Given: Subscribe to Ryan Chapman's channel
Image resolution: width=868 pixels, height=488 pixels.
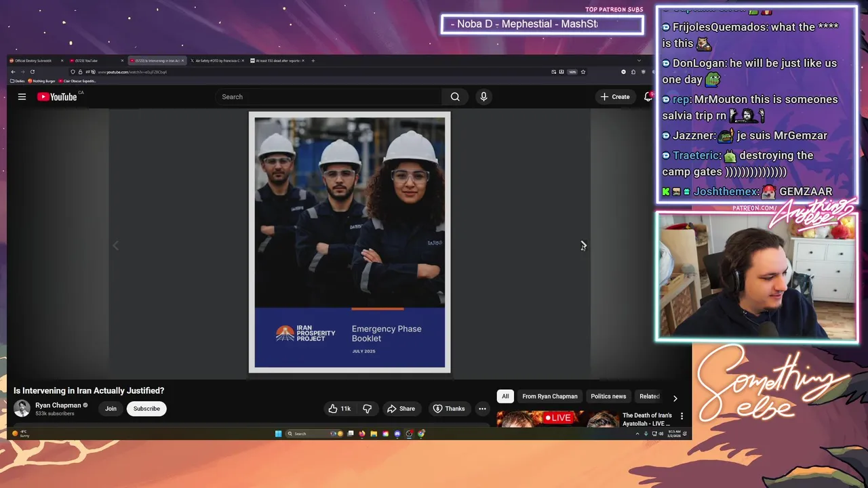Looking at the screenshot, I should 146,409.
